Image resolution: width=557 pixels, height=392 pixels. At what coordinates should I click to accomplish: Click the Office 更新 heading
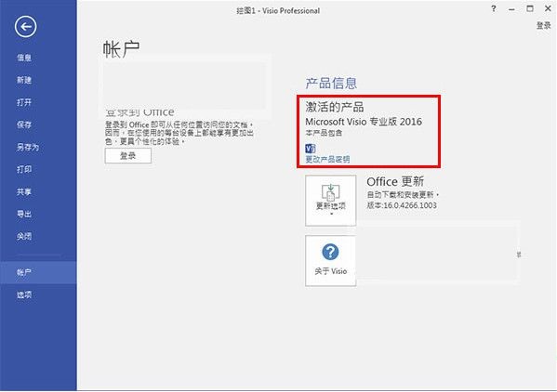(395, 182)
